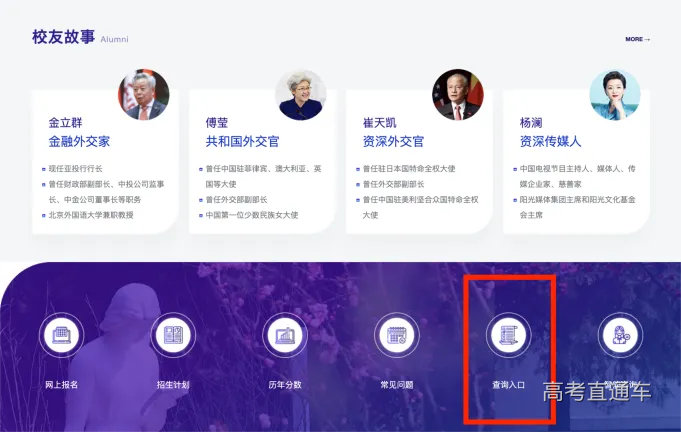Select the title 资深外交官
Image resolution: width=681 pixels, height=432 pixels.
393,142
